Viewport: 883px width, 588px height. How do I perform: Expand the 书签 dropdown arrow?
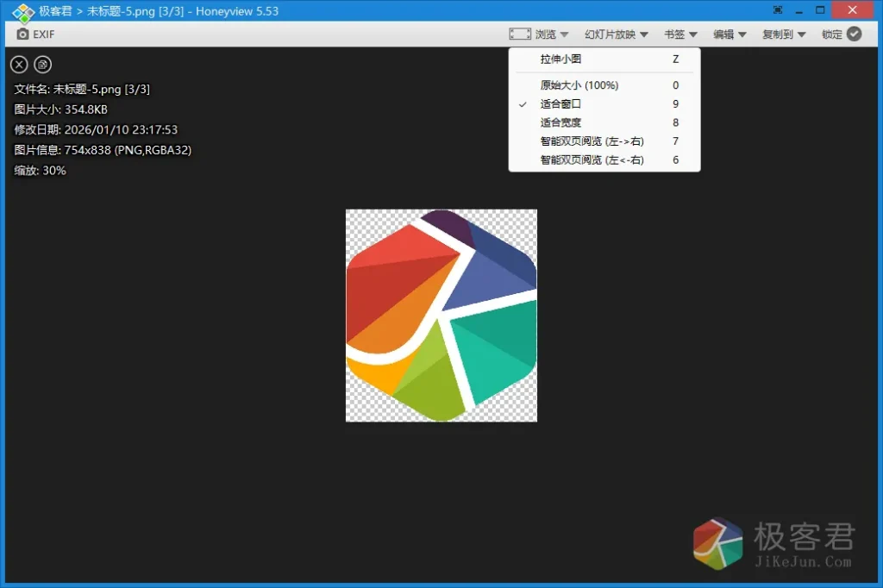pyautogui.click(x=692, y=34)
